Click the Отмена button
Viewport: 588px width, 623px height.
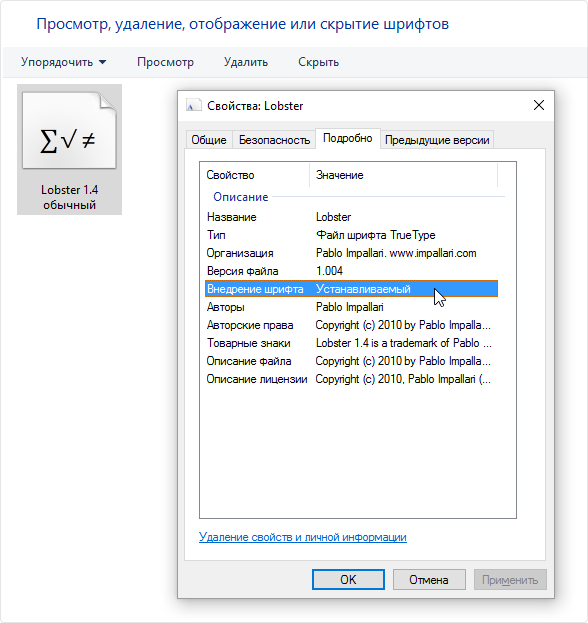(429, 580)
